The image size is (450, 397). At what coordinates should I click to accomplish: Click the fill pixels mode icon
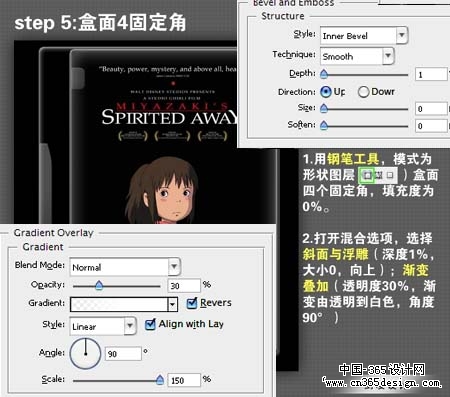click(x=390, y=175)
